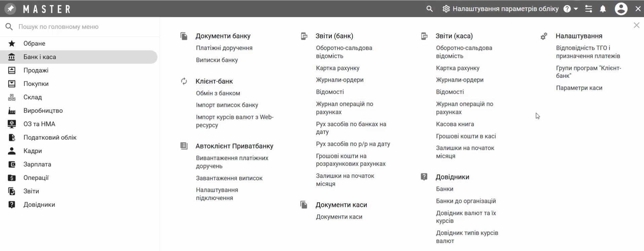The width and height of the screenshot is (644, 251).
Task: Open Відповідність ТГО і призначення платежів
Action: [588, 52]
